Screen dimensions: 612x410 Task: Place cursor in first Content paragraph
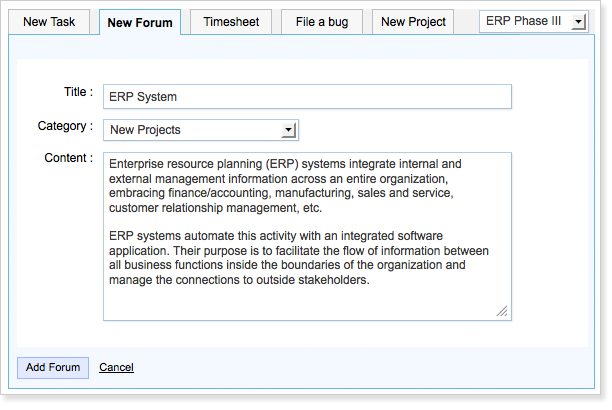pyautogui.click(x=280, y=185)
